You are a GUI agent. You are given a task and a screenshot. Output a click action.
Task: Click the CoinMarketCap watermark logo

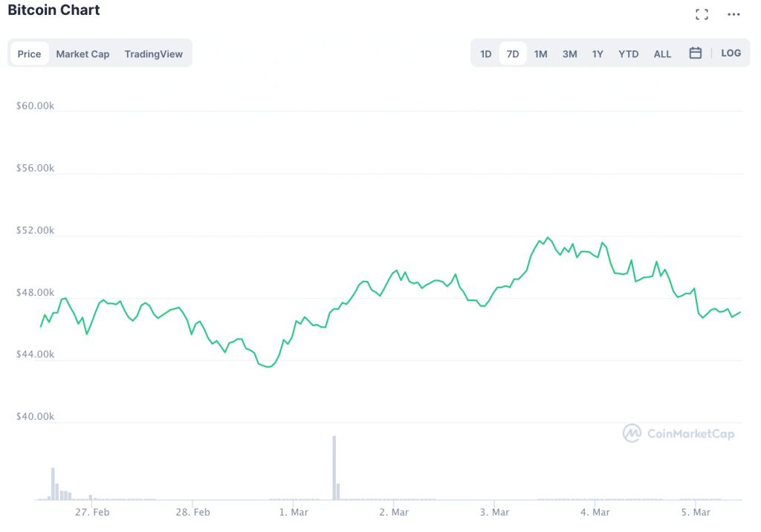point(678,433)
